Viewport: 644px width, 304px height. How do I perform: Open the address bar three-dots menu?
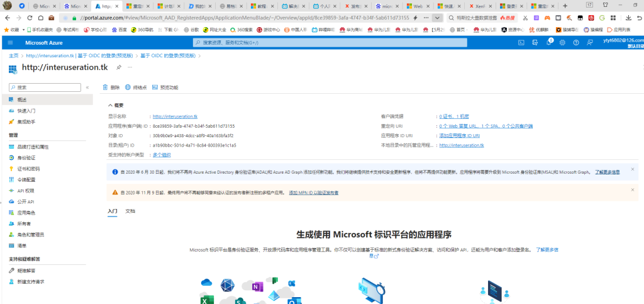coord(426,18)
